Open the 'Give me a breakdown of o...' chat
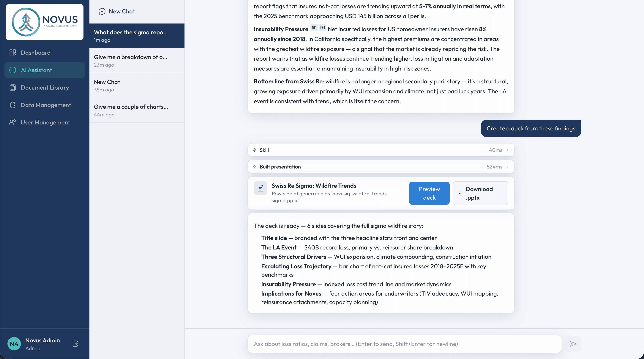 (x=137, y=61)
